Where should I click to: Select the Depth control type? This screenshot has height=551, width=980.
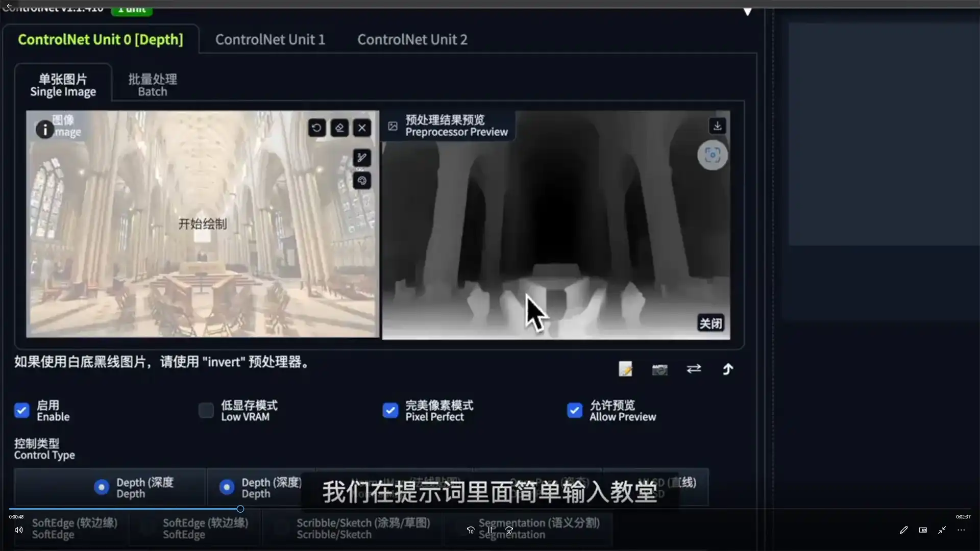point(102,487)
